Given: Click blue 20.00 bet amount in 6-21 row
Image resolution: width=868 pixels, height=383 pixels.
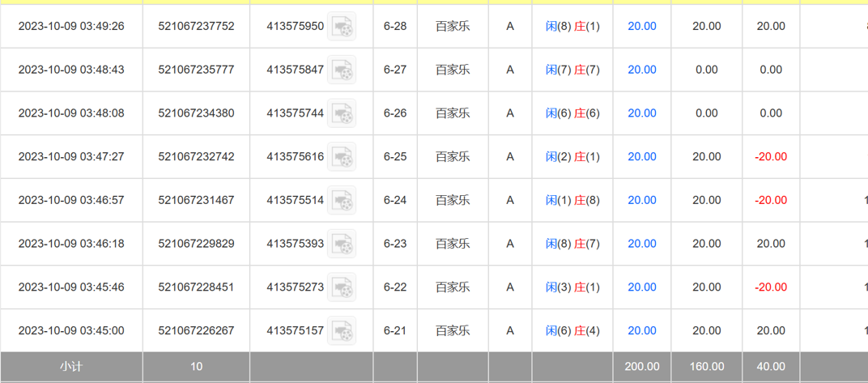Looking at the screenshot, I should click(642, 330).
